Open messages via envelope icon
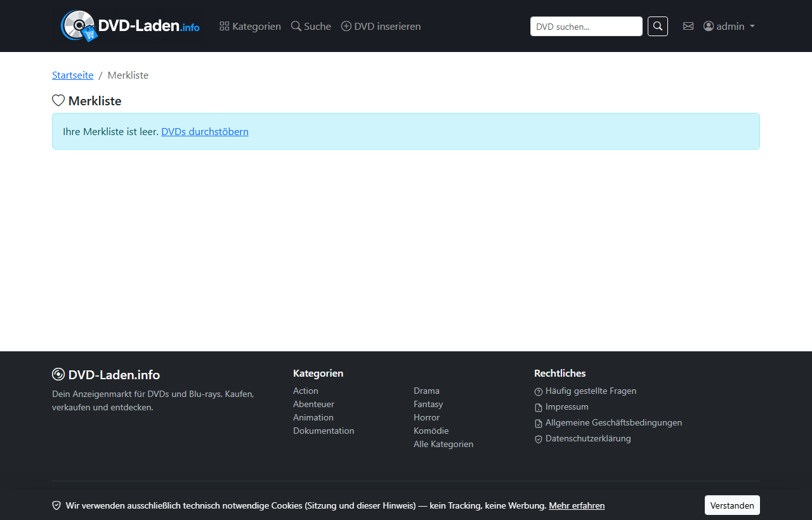 coord(688,26)
